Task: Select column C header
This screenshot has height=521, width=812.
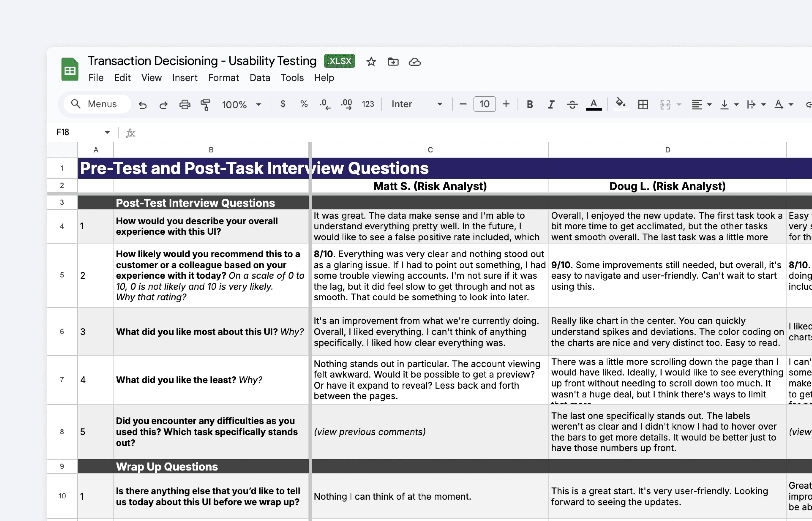Action: click(430, 150)
